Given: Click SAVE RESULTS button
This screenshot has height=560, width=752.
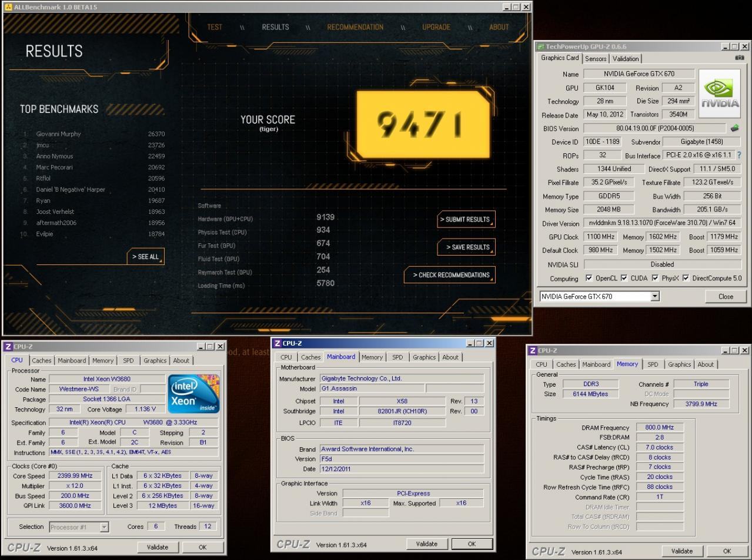Looking at the screenshot, I should click(466, 247).
